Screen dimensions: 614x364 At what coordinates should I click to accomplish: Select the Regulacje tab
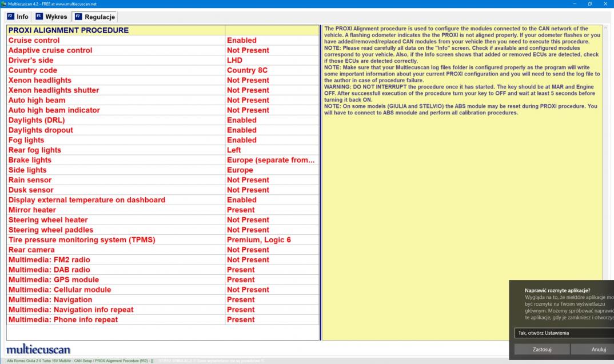click(95, 17)
